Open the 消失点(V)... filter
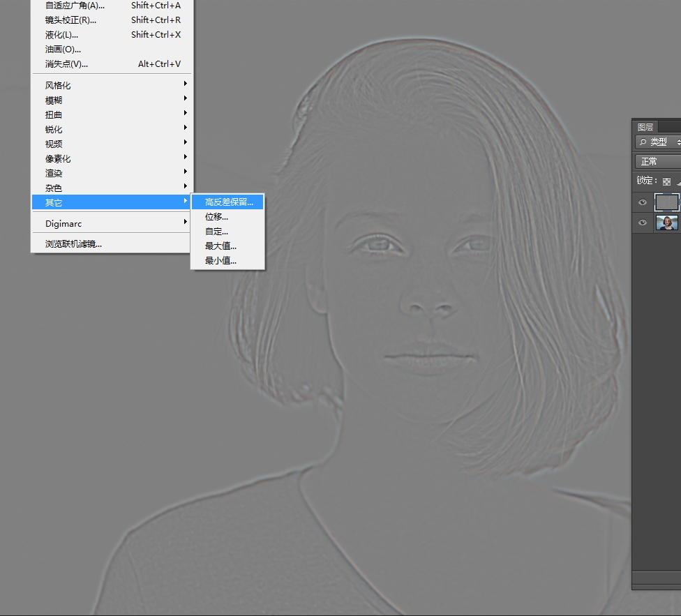Screen dimensions: 681x616 point(112,64)
